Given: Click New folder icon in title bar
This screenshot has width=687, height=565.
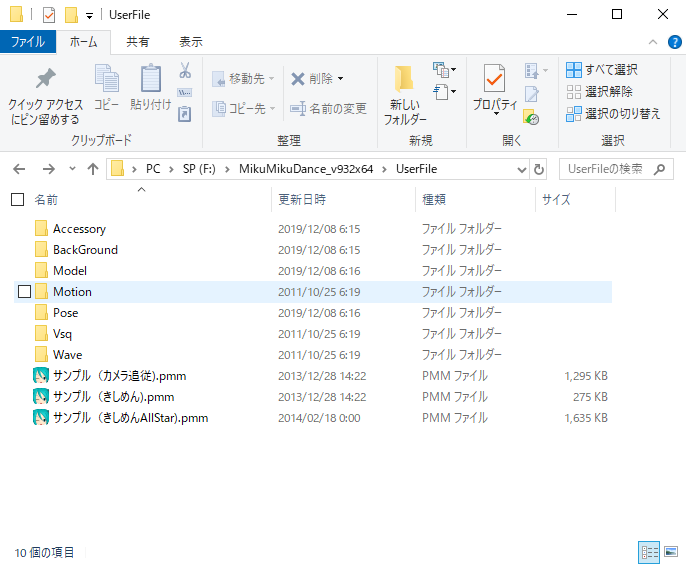Looking at the screenshot, I should pyautogui.click(x=71, y=14).
